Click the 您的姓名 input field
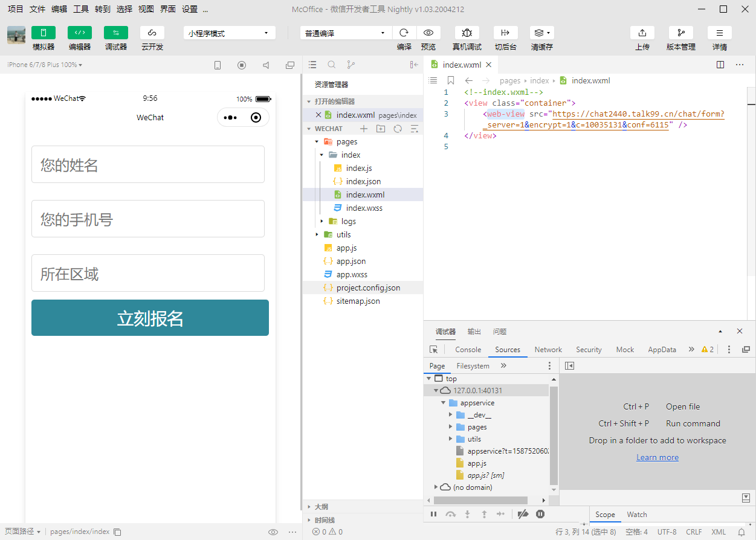Viewport: 756px width, 540px height. tap(148, 164)
